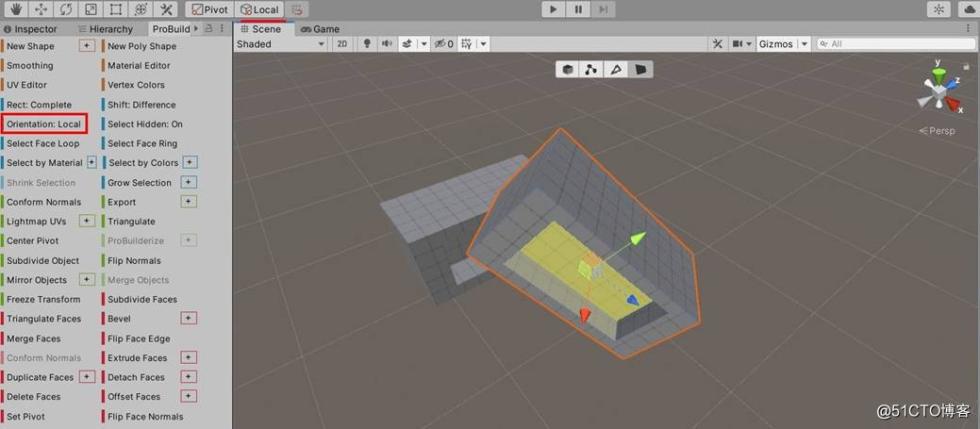The width and height of the screenshot is (980, 429).
Task: Open ProBuilder panel three-dot menu
Action: click(222, 28)
